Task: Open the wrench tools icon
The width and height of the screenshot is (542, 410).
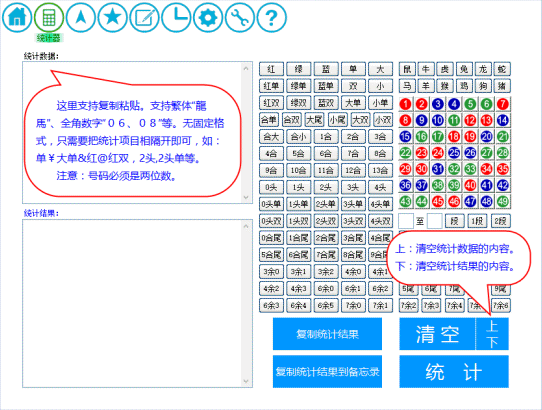Action: [x=240, y=17]
